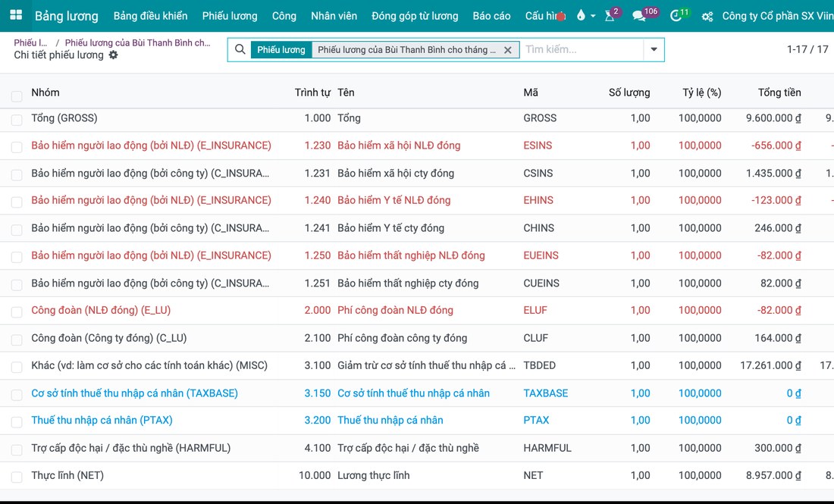
Task: Select checkbox of the ESINS row
Action: click(17, 147)
